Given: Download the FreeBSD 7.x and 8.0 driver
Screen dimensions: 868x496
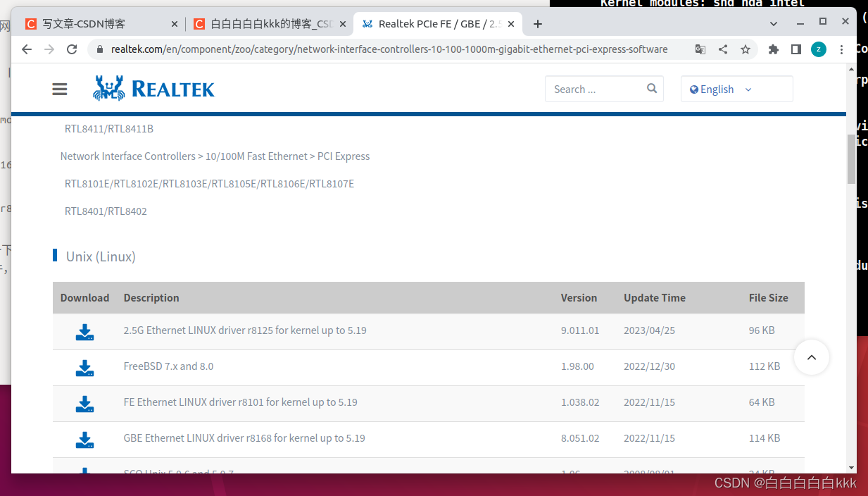Looking at the screenshot, I should tap(84, 368).
